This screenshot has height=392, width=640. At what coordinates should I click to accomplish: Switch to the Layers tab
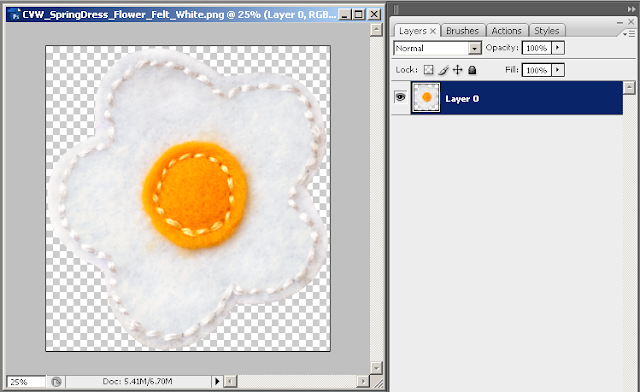(x=413, y=31)
